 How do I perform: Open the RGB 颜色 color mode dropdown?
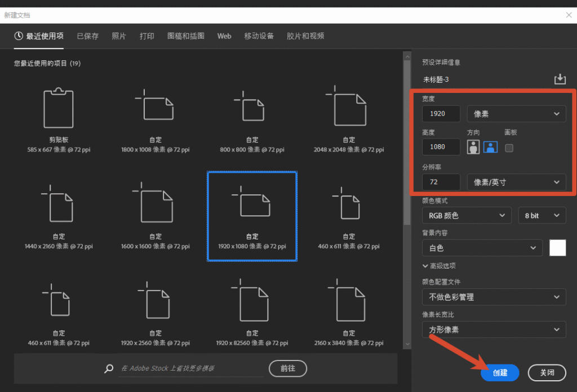(x=467, y=216)
